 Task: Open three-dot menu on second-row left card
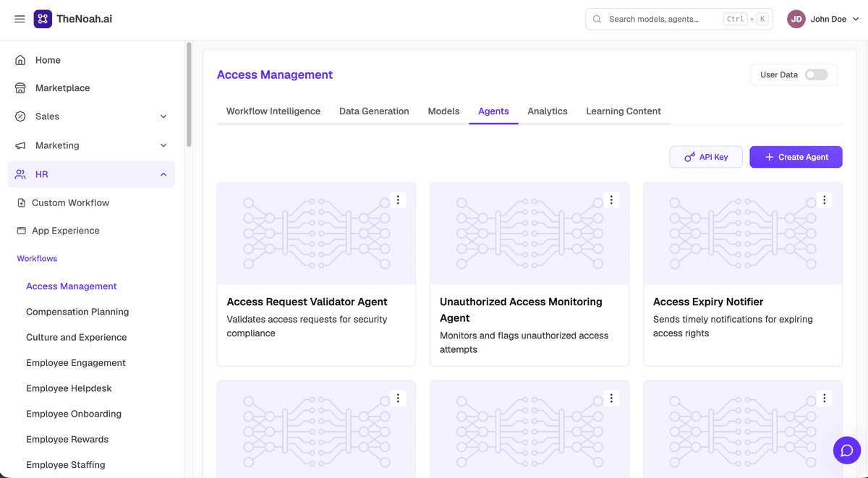[x=398, y=398]
